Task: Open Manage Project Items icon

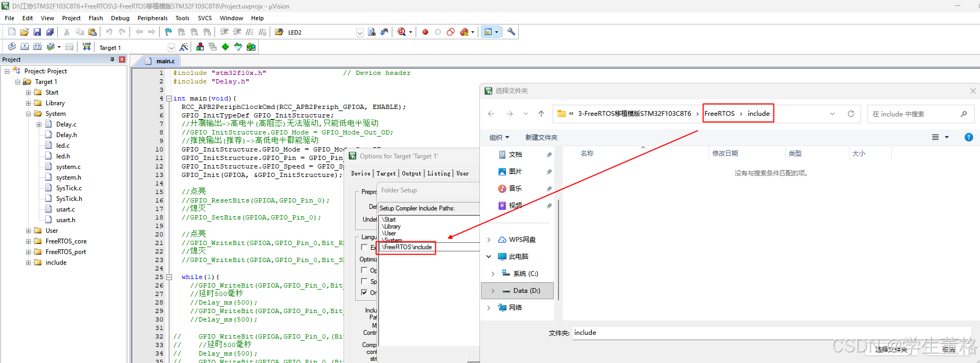Action: coord(200,47)
